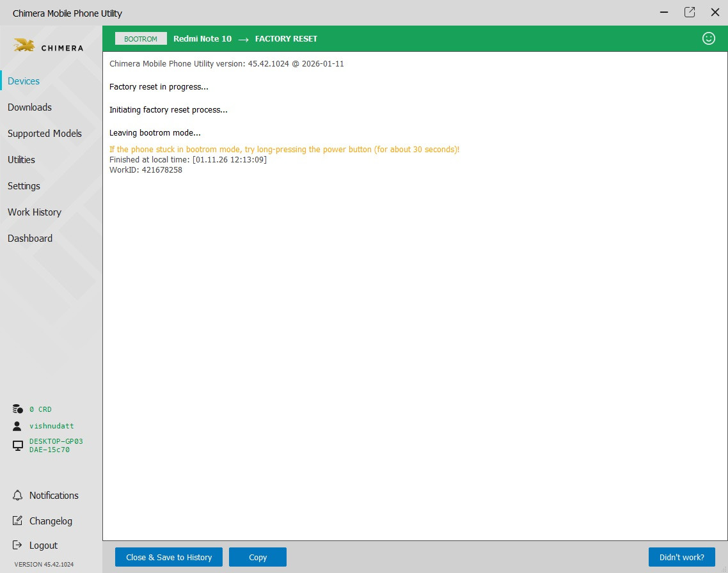Click the DESKTOP-GP03 DAE-15c70 machine name
This screenshot has width=728, height=573.
pyautogui.click(x=56, y=445)
